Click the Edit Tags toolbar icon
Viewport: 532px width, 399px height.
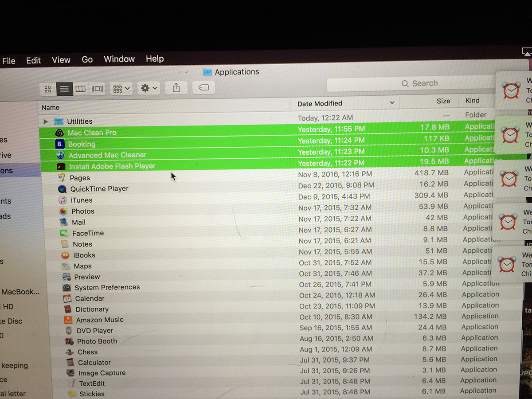[x=203, y=88]
